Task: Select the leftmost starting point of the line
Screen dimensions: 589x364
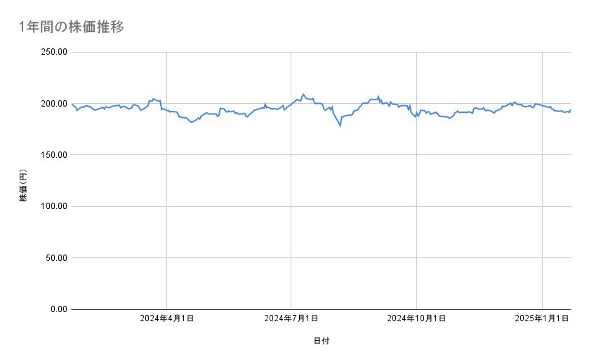Action: coord(72,104)
